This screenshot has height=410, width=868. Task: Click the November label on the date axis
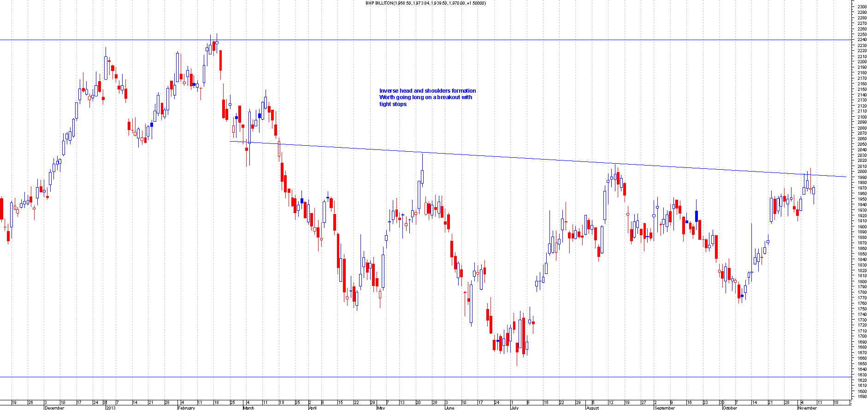pyautogui.click(x=807, y=408)
